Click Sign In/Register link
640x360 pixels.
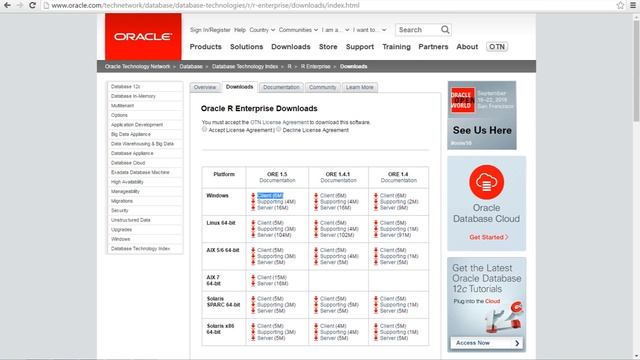210,30
